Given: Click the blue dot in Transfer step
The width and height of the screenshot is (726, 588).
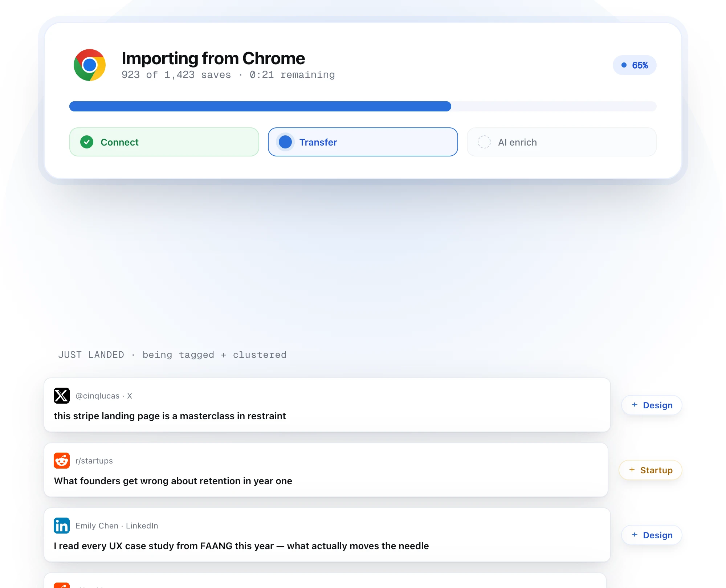Looking at the screenshot, I should [x=285, y=142].
